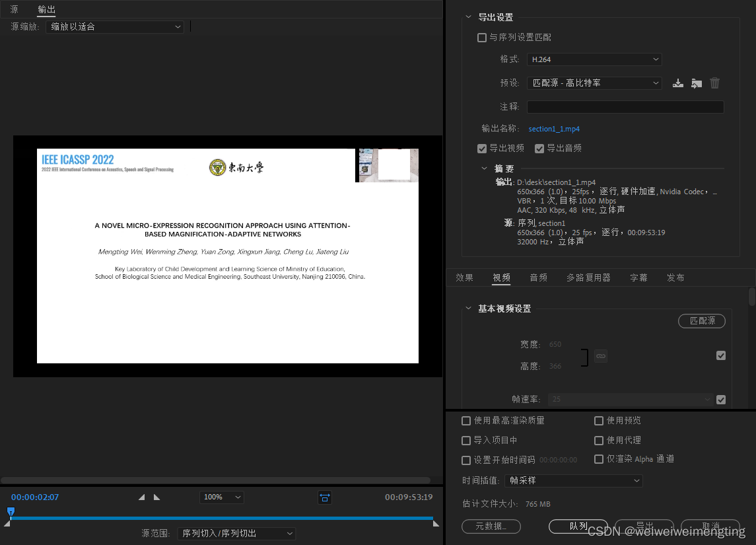The image size is (756, 545).
Task: Uncheck frame rate match-source checkbox
Action: click(721, 400)
